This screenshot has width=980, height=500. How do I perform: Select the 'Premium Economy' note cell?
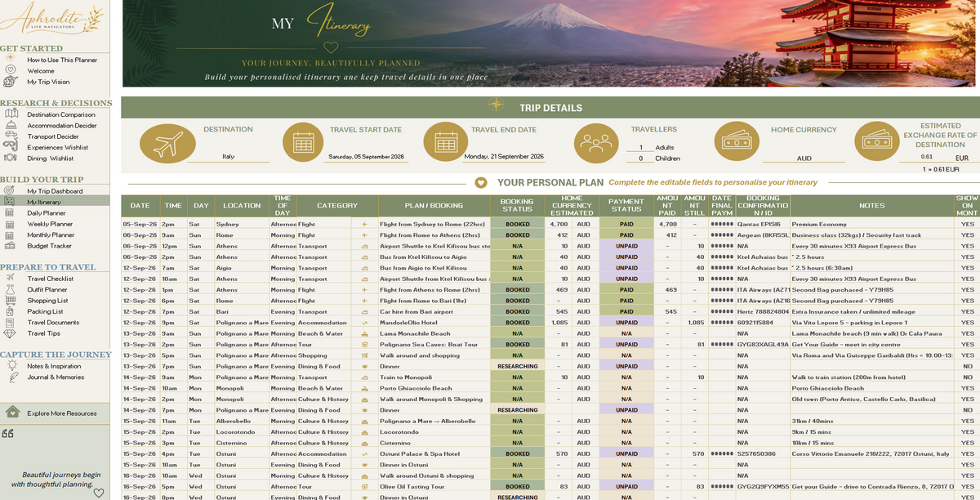872,224
